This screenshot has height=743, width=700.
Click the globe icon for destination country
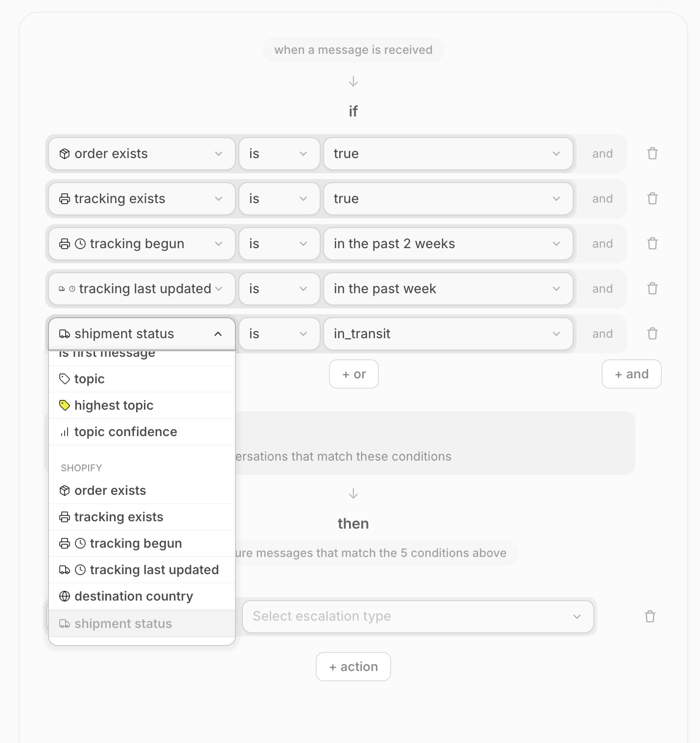[65, 596]
